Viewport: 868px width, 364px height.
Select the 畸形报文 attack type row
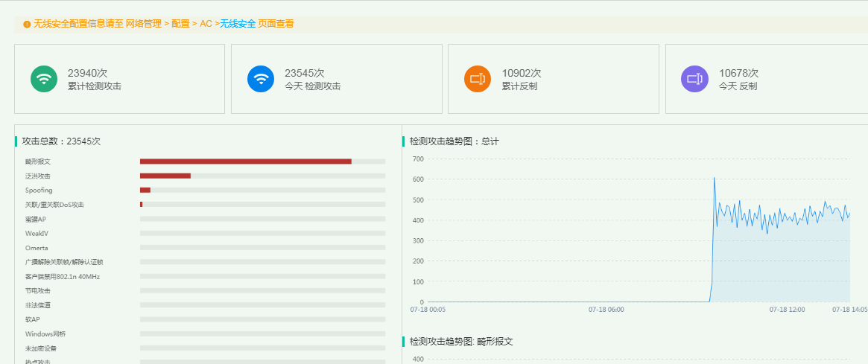[38, 162]
